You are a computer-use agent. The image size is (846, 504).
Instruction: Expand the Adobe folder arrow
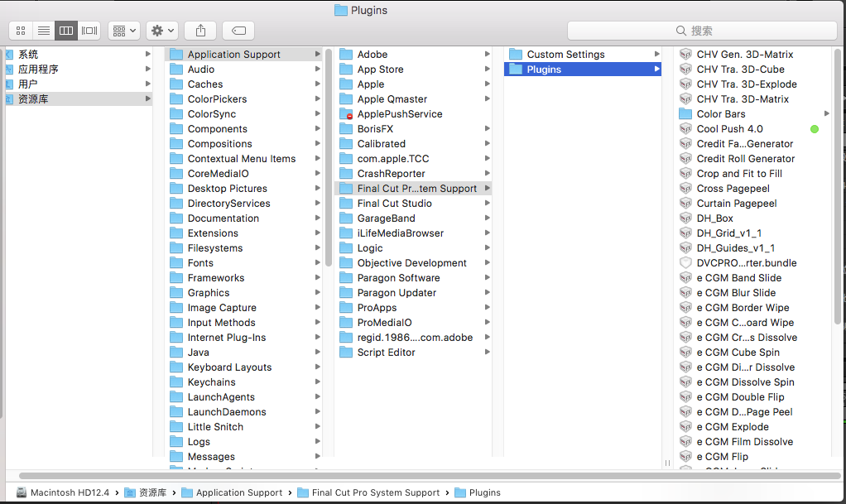[x=488, y=54]
